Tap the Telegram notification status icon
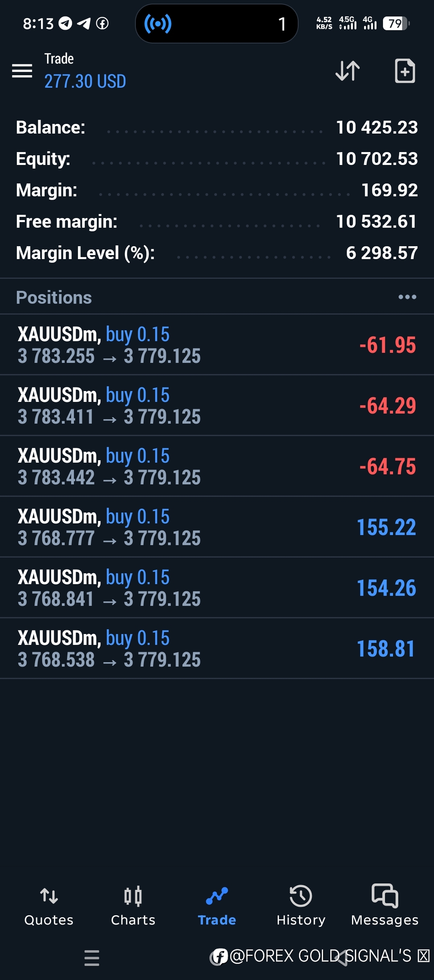Viewport: 434px width, 980px height. [65, 24]
